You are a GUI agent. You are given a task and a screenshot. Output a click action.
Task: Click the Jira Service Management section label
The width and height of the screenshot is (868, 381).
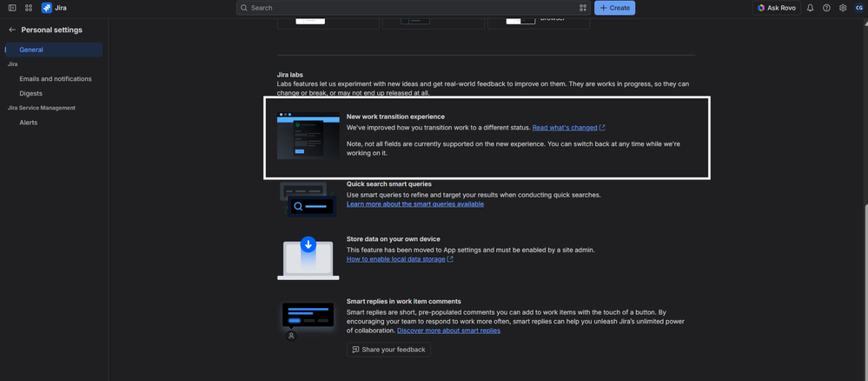[x=42, y=108]
